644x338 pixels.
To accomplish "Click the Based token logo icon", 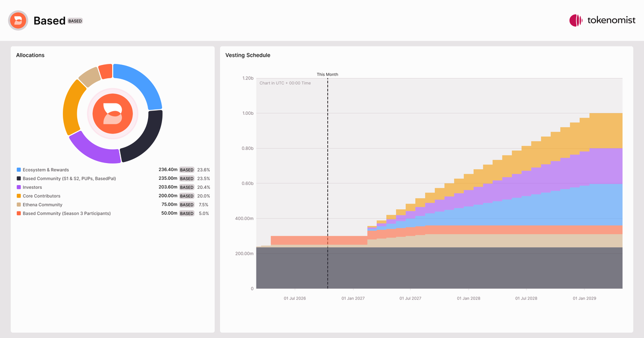I will point(18,20).
